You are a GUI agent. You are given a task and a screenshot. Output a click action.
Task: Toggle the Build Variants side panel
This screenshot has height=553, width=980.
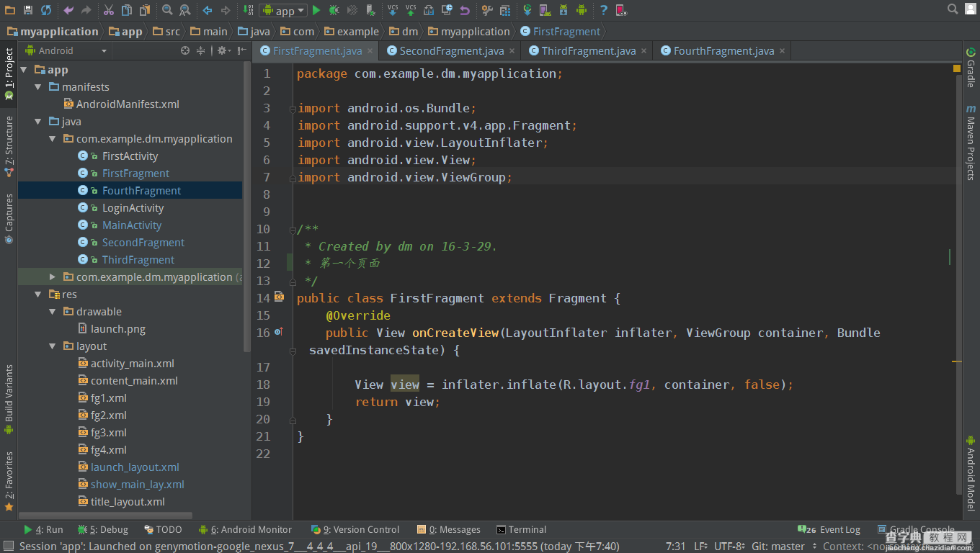pyautogui.click(x=9, y=400)
